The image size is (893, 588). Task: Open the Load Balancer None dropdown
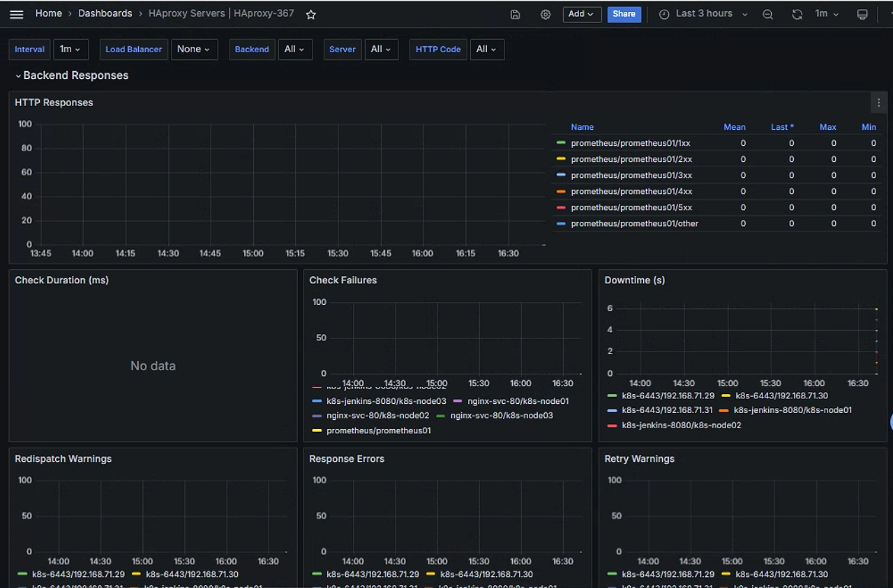coord(194,49)
